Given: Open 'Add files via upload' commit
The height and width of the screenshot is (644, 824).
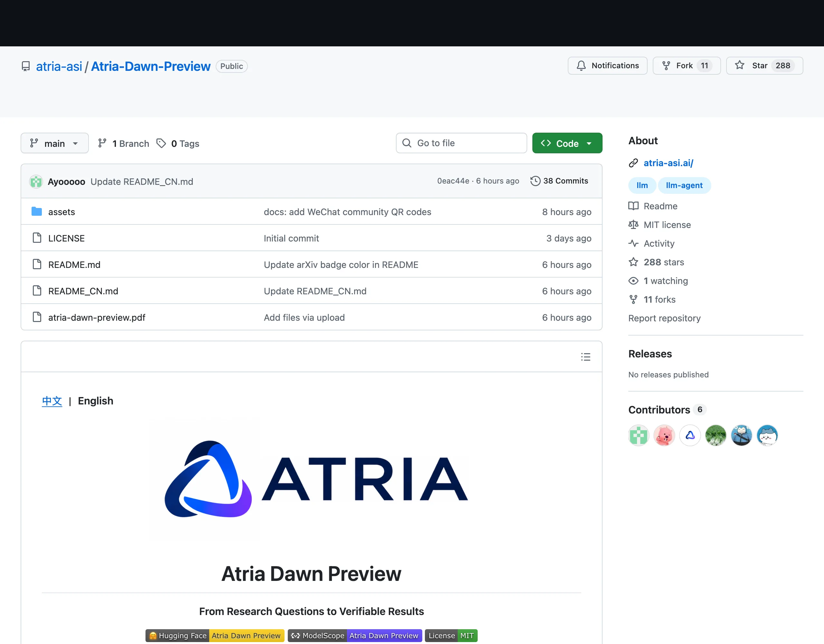Looking at the screenshot, I should [304, 317].
